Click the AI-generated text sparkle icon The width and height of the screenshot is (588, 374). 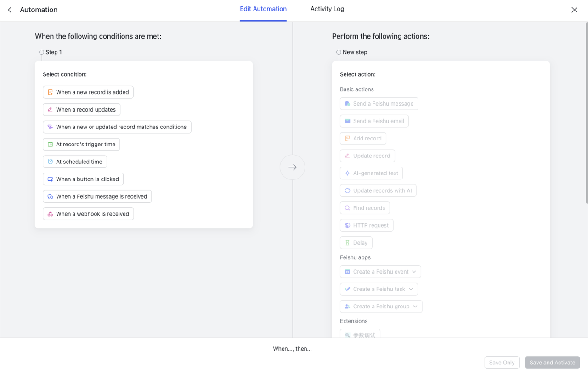[x=348, y=173]
